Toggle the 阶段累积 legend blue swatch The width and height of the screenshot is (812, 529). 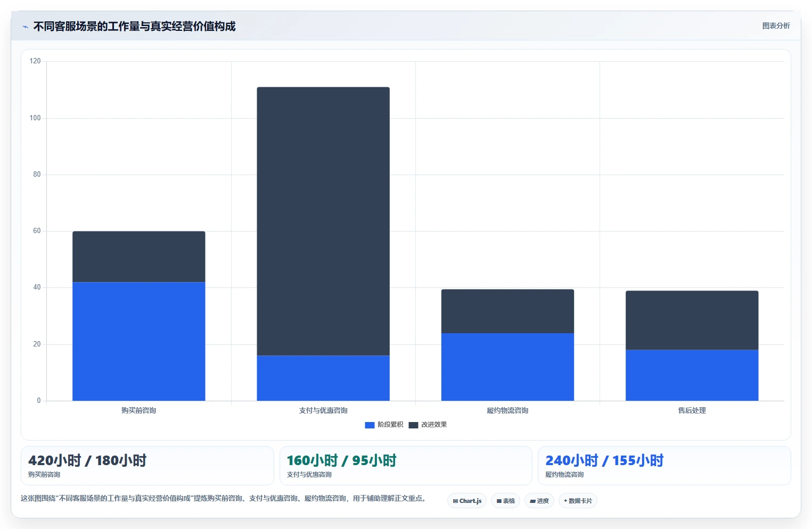[370, 425]
